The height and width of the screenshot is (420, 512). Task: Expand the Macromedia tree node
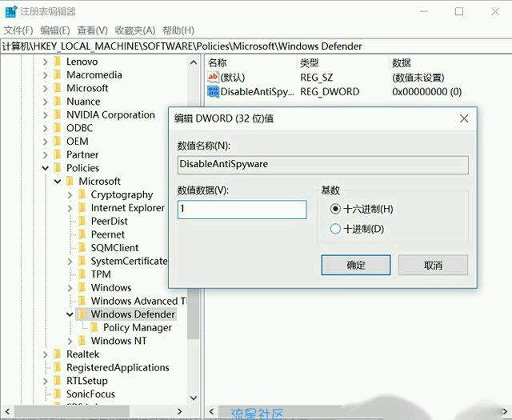coord(46,75)
